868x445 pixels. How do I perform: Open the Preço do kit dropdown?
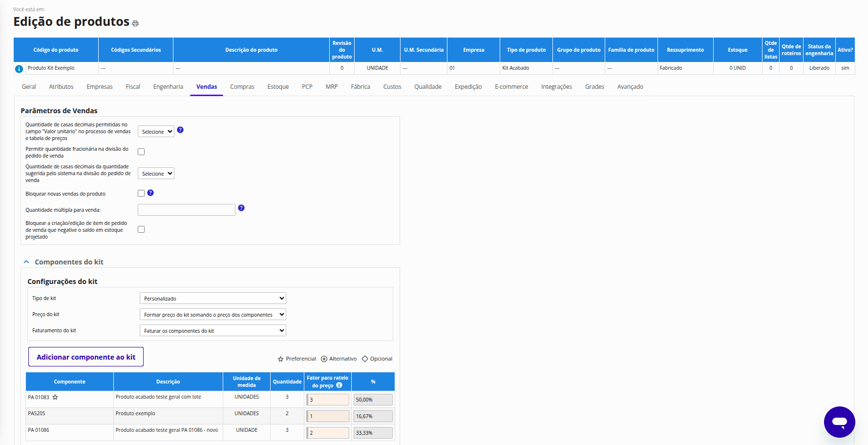point(212,315)
